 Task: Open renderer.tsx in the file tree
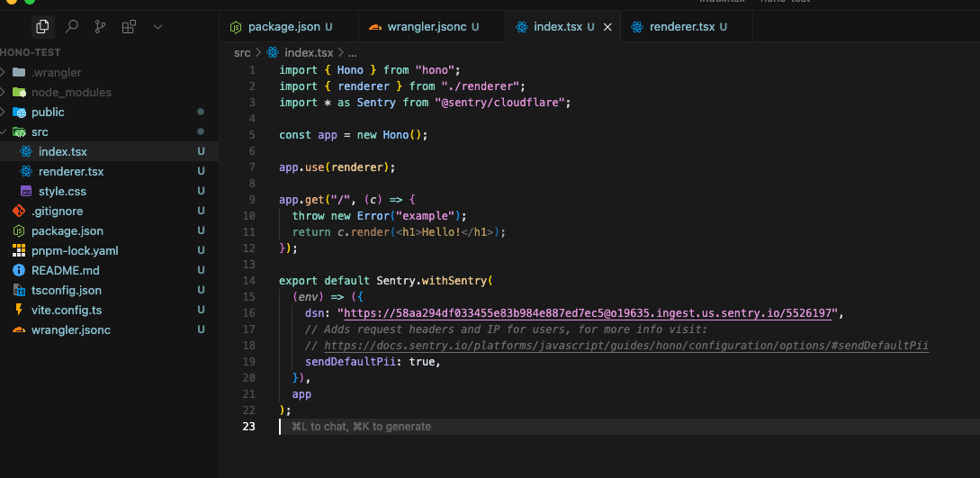click(x=110, y=172)
